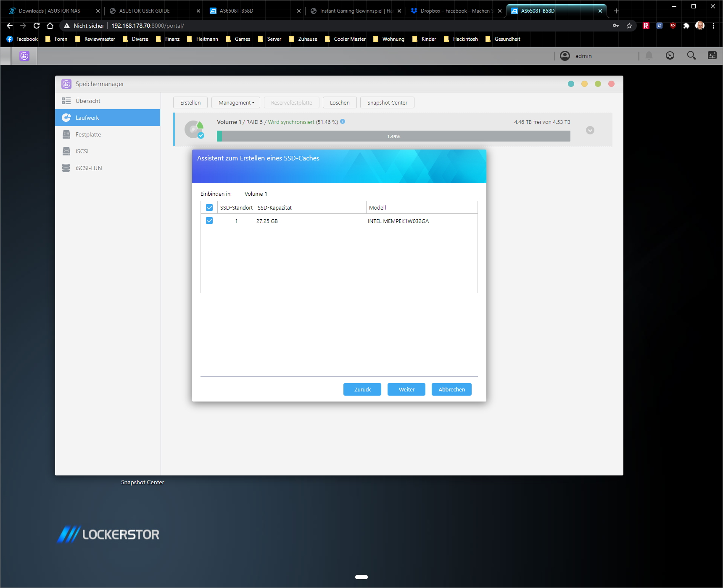This screenshot has width=723, height=588.
Task: Select iSCSI in the sidebar
Action: [108, 151]
